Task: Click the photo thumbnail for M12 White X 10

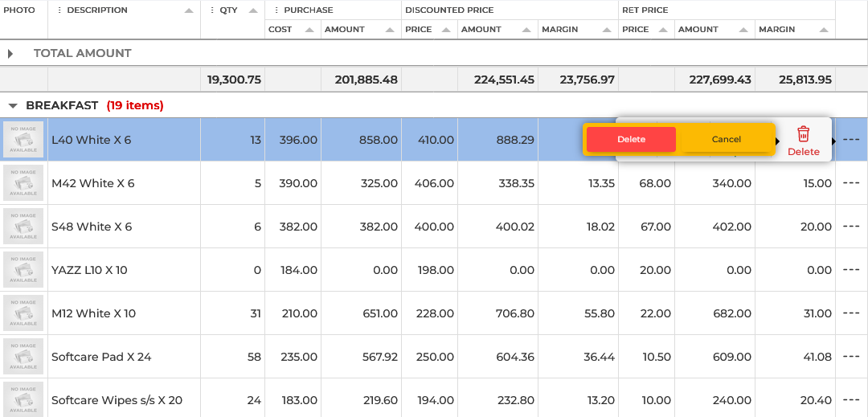Action: [x=23, y=313]
